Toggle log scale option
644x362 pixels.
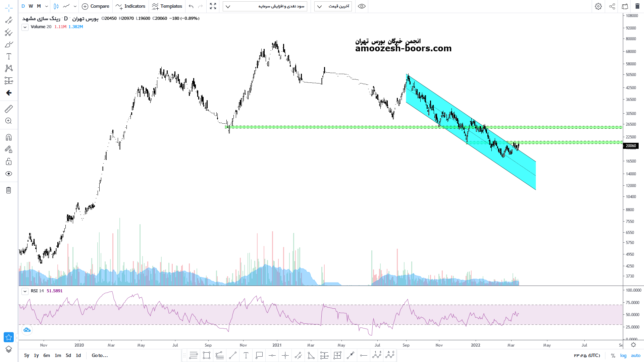click(x=623, y=356)
